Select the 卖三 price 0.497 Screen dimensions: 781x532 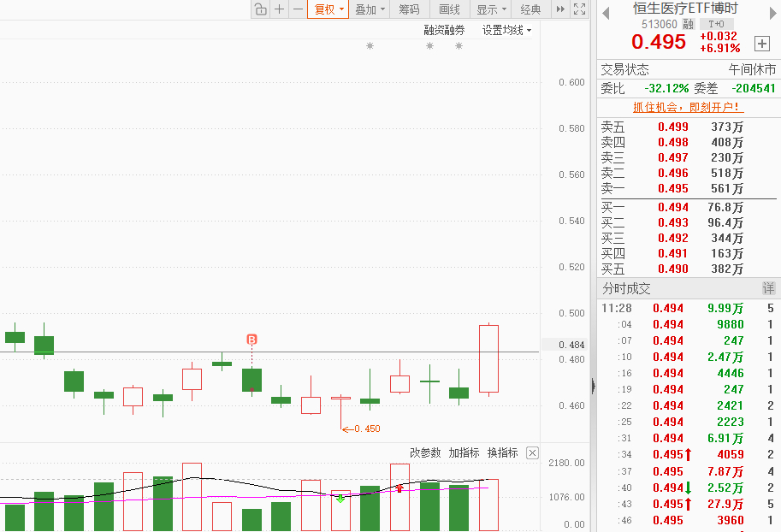point(673,158)
